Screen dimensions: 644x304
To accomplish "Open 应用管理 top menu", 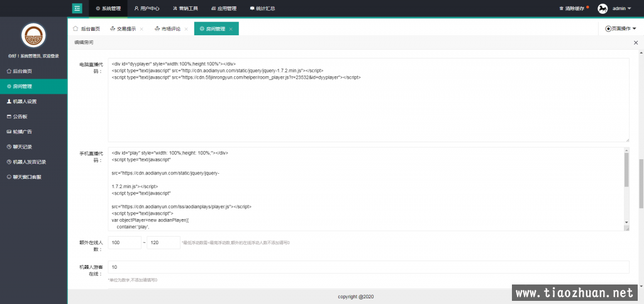I will 224,8.
